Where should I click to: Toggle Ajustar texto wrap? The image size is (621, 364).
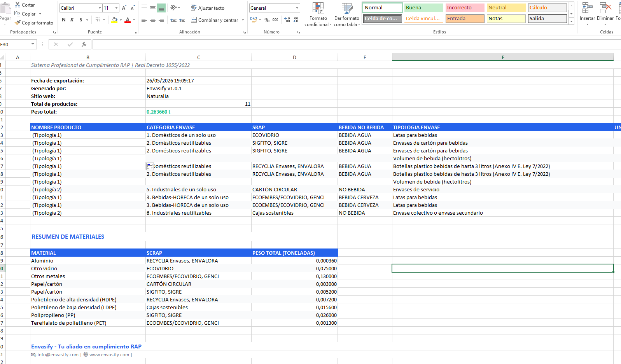tap(208, 8)
